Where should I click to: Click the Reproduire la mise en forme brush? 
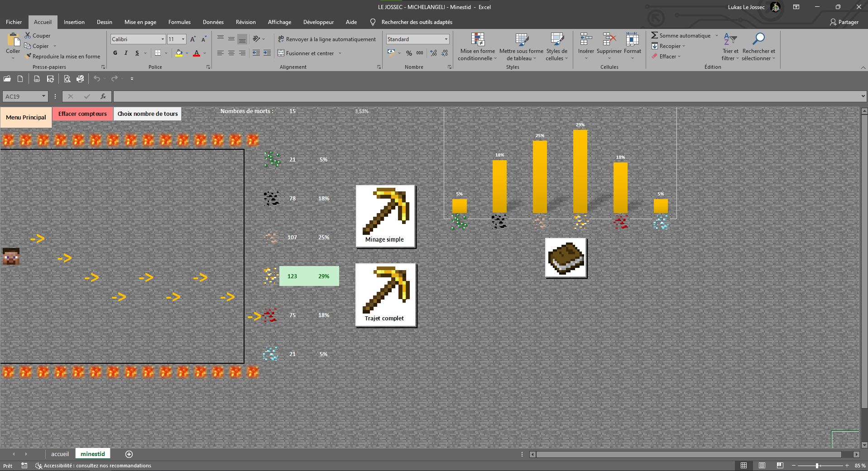pos(29,57)
